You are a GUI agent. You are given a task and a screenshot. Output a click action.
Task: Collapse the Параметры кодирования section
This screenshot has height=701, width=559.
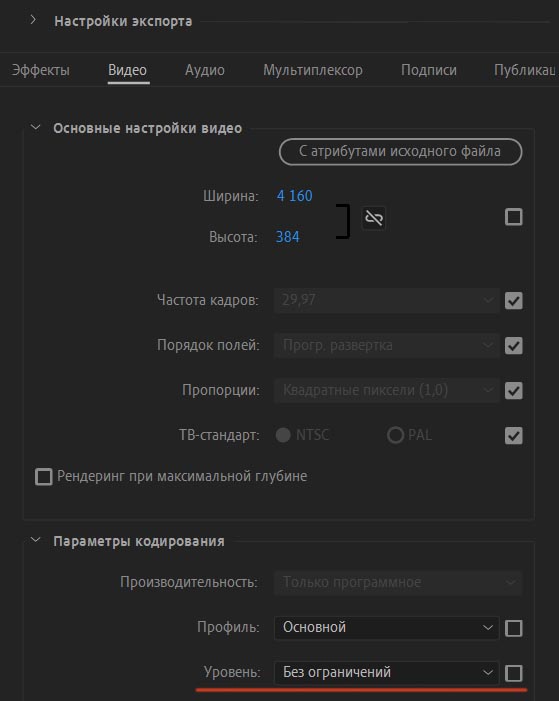[35, 540]
